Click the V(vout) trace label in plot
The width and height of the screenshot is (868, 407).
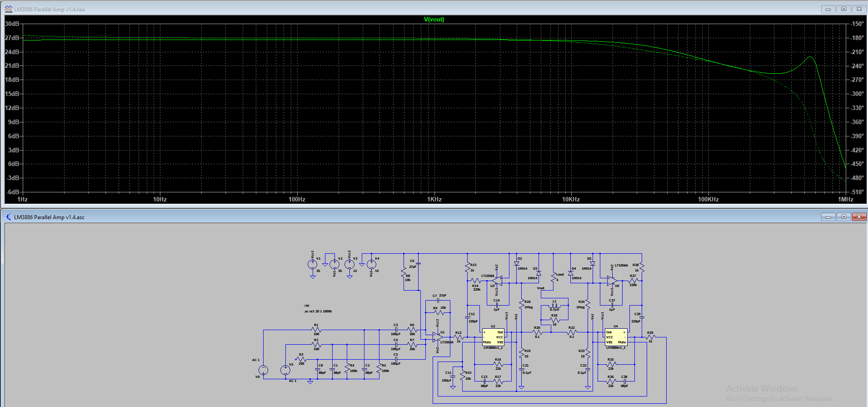coord(434,20)
